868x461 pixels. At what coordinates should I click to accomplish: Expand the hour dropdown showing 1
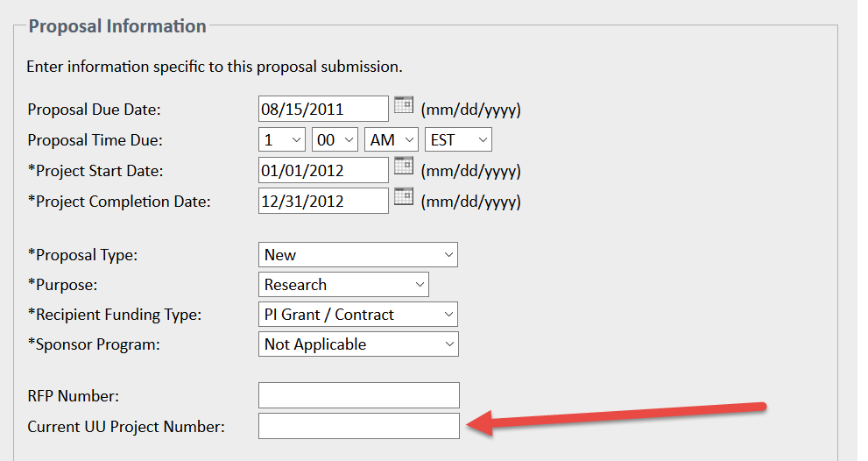pyautogui.click(x=282, y=140)
